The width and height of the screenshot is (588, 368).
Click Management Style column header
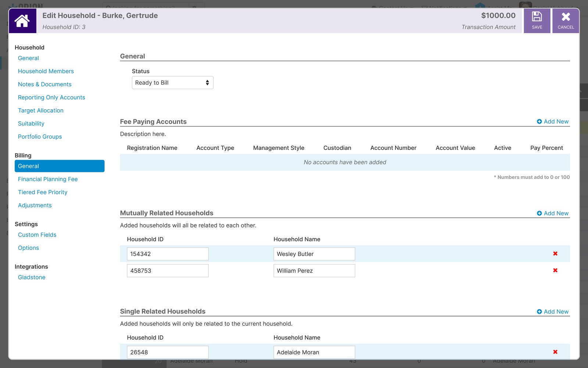pyautogui.click(x=279, y=148)
